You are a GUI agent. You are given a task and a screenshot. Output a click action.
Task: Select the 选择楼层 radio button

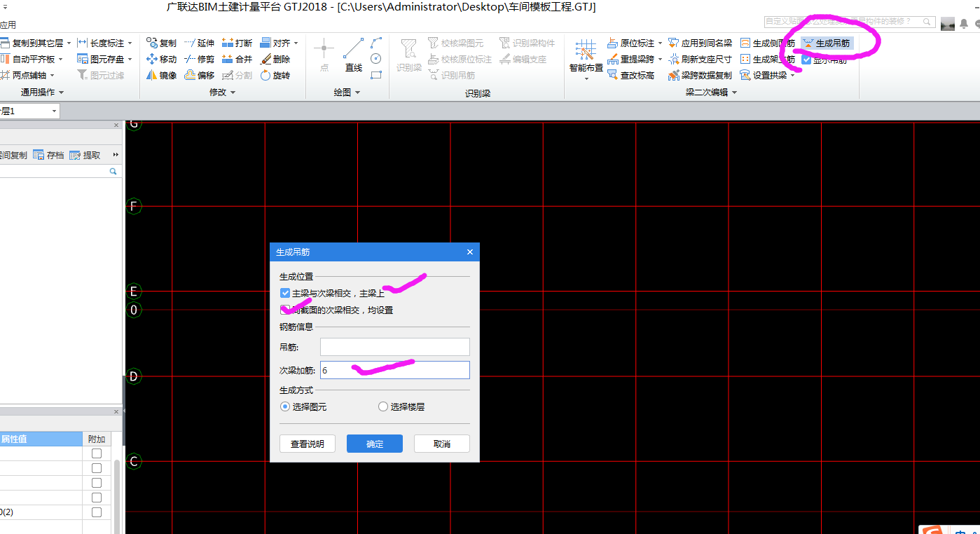point(383,406)
